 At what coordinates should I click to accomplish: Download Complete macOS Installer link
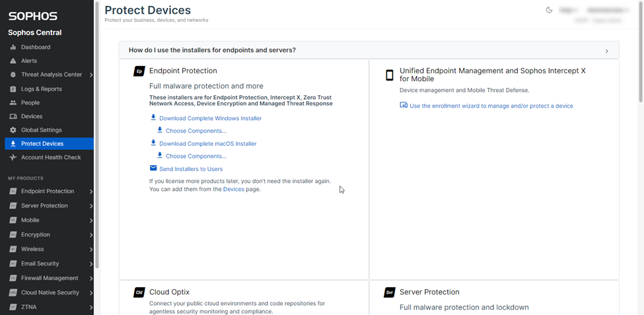tap(208, 144)
